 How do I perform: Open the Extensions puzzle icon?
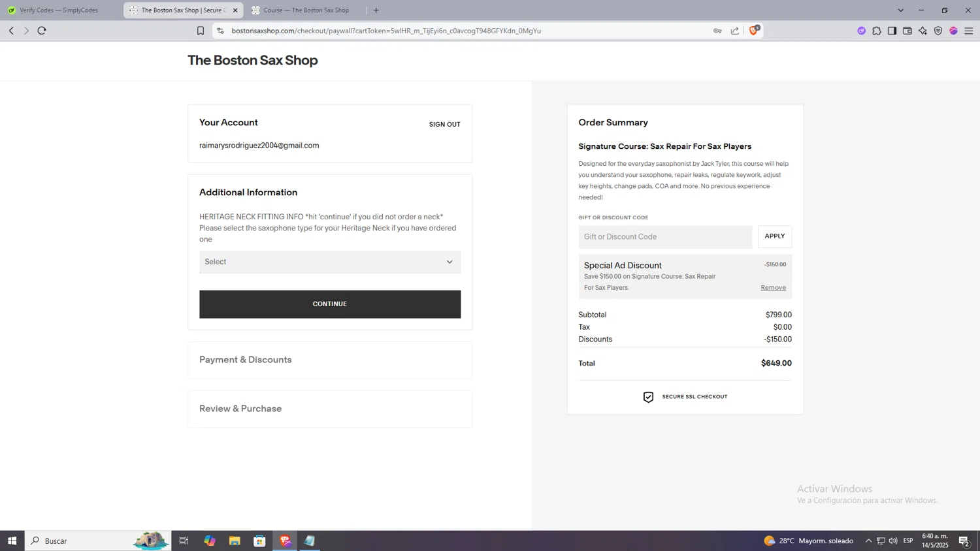click(877, 31)
